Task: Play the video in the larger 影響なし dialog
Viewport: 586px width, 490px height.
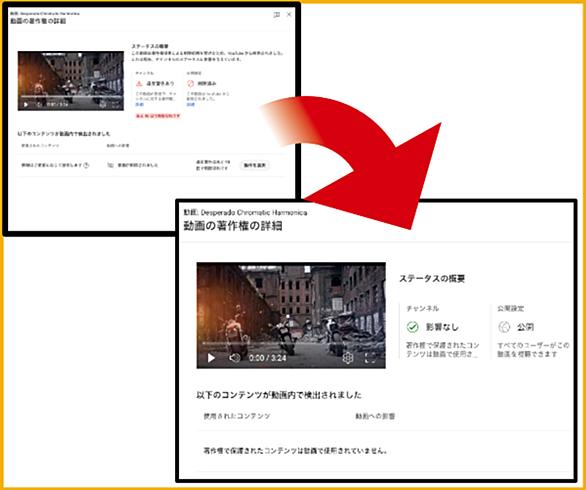Action: (x=211, y=358)
